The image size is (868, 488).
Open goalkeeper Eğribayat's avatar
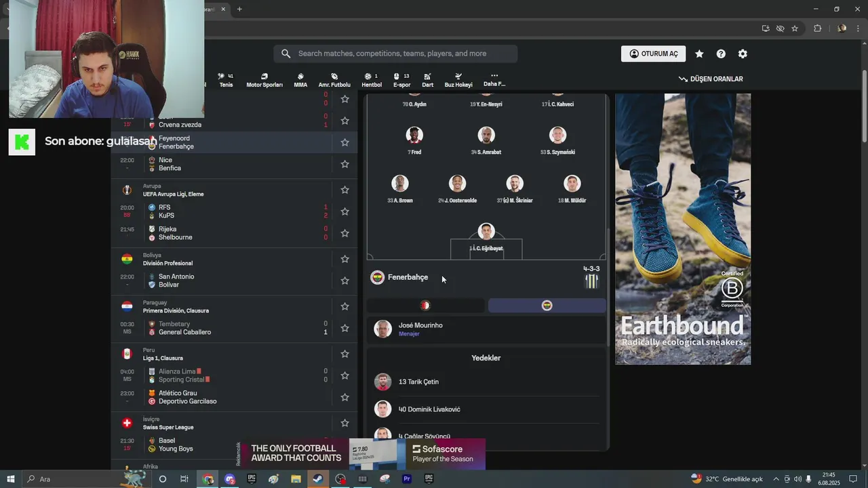point(486,232)
